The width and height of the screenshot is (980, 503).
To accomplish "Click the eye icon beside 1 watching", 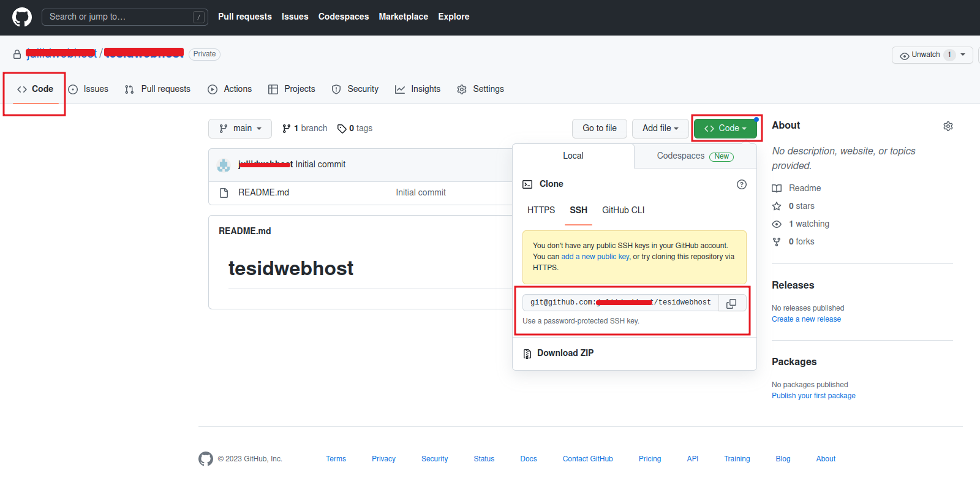I will point(777,224).
